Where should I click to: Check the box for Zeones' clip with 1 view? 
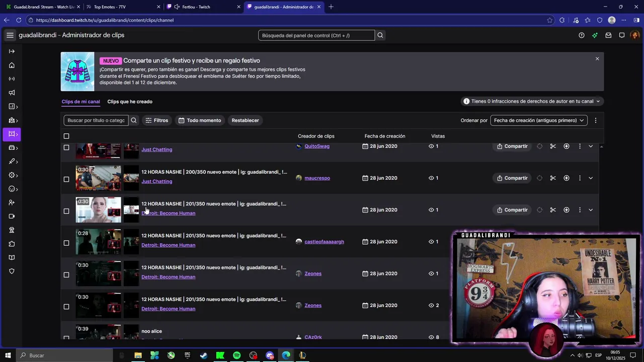tap(66, 275)
